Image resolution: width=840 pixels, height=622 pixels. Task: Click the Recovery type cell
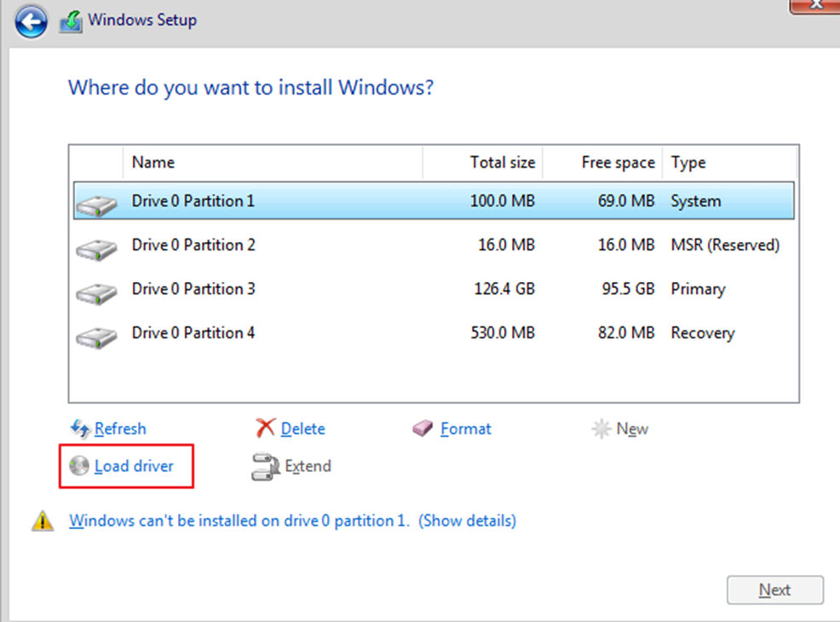coord(703,333)
